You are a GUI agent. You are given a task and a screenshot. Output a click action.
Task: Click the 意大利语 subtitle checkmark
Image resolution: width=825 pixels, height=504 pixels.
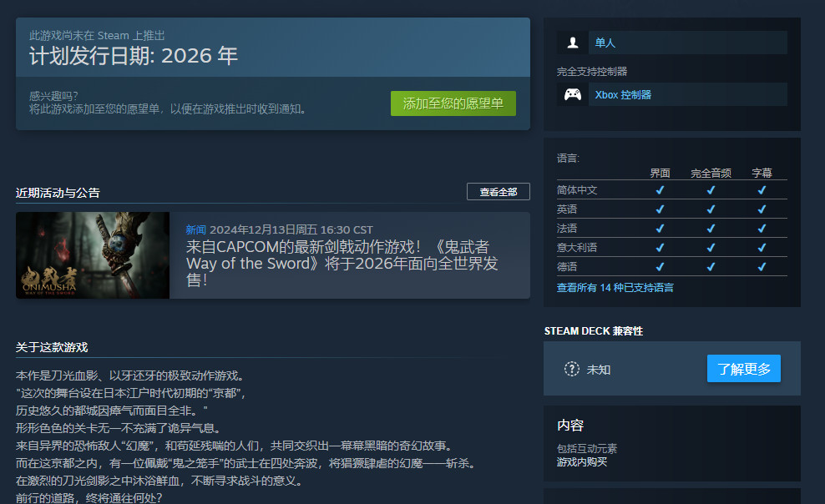click(x=762, y=247)
